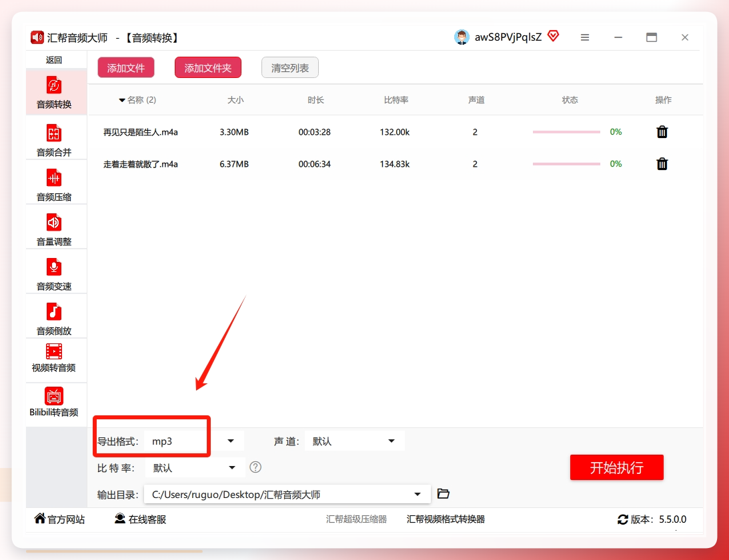Screen dimensions: 729x560
Task: Click the 操作 column header
Action: (x=664, y=100)
